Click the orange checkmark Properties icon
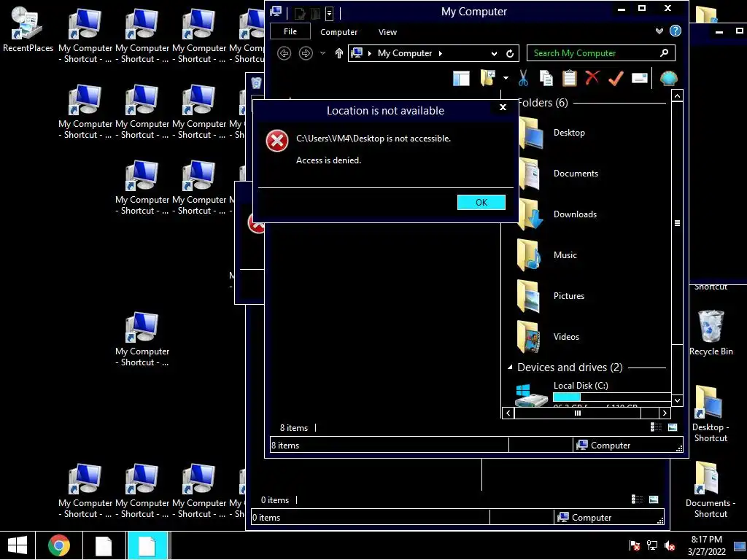The width and height of the screenshot is (747, 560). 616,78
